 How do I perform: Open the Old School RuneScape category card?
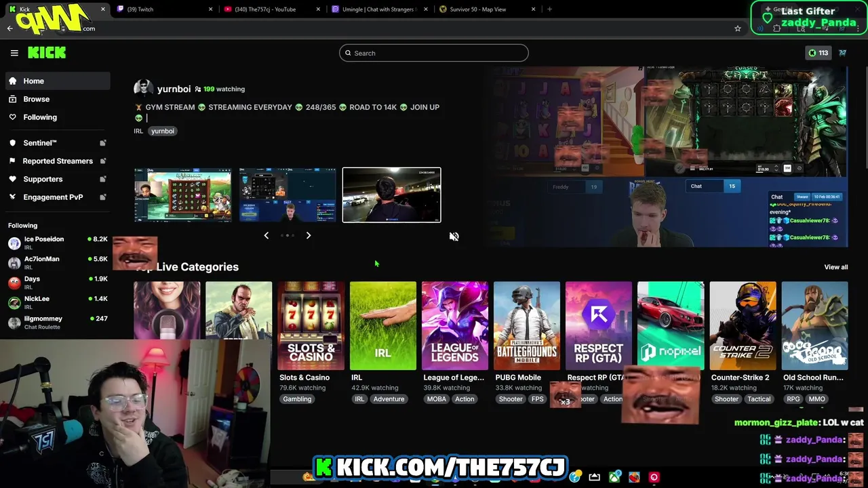click(x=815, y=326)
